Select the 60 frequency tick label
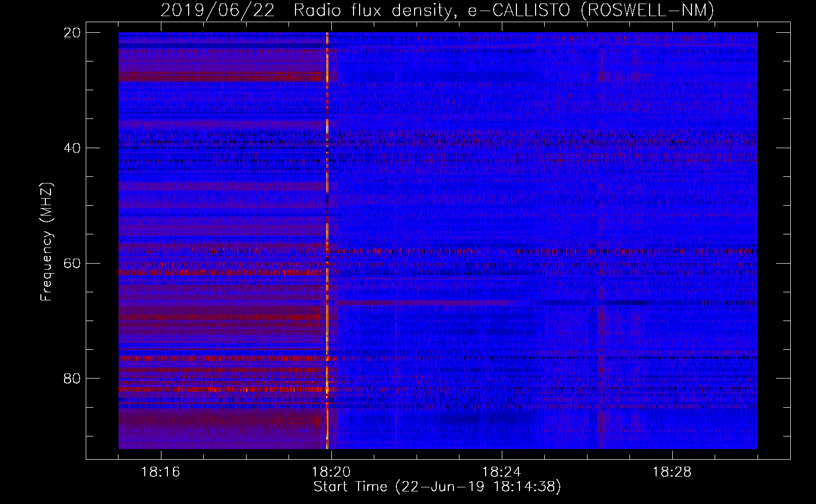This screenshot has width=816, height=504. click(72, 264)
